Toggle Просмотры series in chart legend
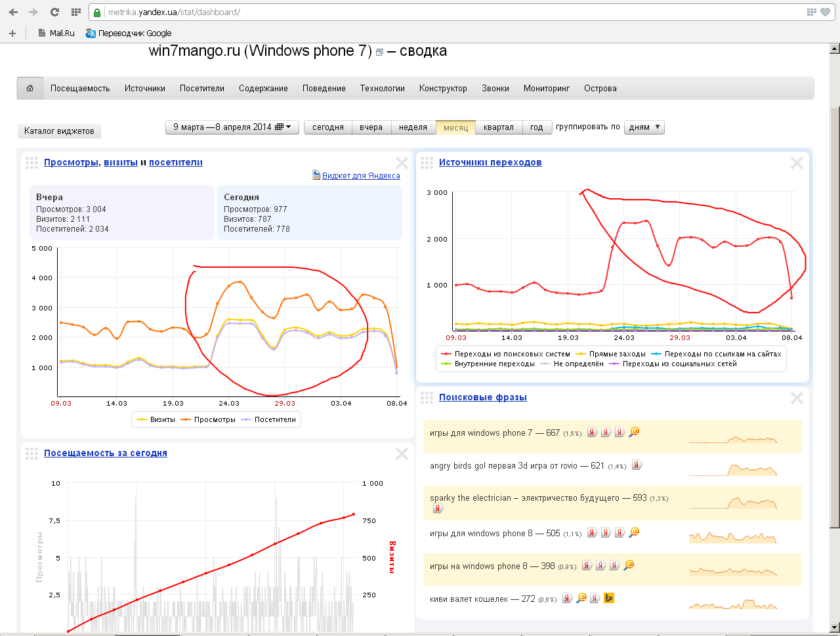Screen dimensions: 840x636 pyautogui.click(x=208, y=419)
